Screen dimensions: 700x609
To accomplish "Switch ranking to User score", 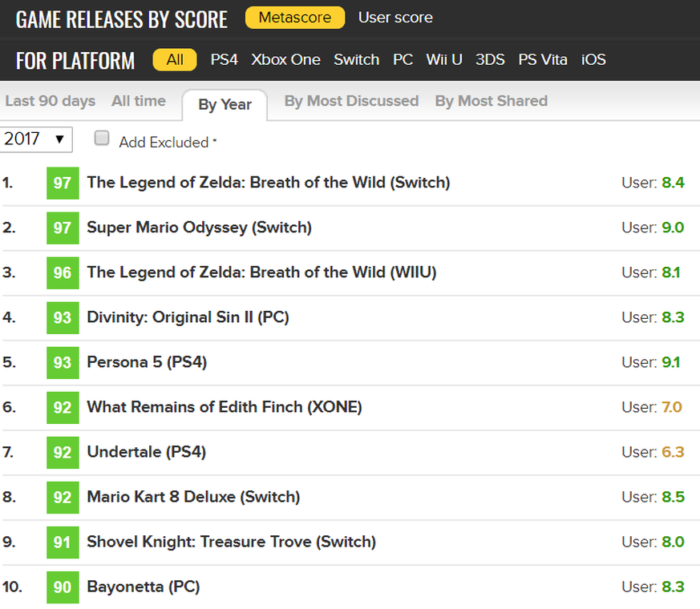I will [395, 18].
